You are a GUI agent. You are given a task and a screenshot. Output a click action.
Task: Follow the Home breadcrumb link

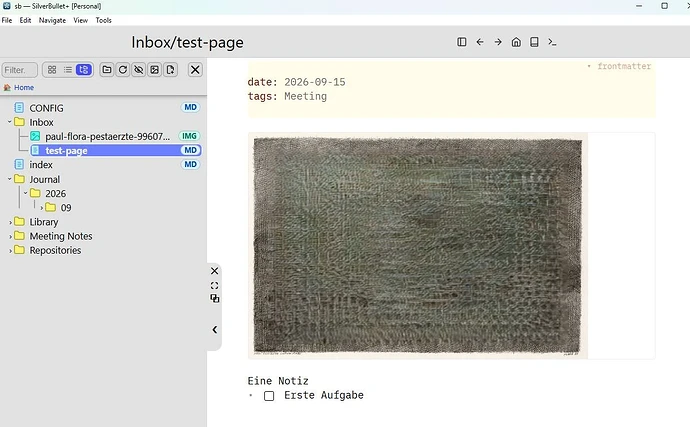coord(24,87)
